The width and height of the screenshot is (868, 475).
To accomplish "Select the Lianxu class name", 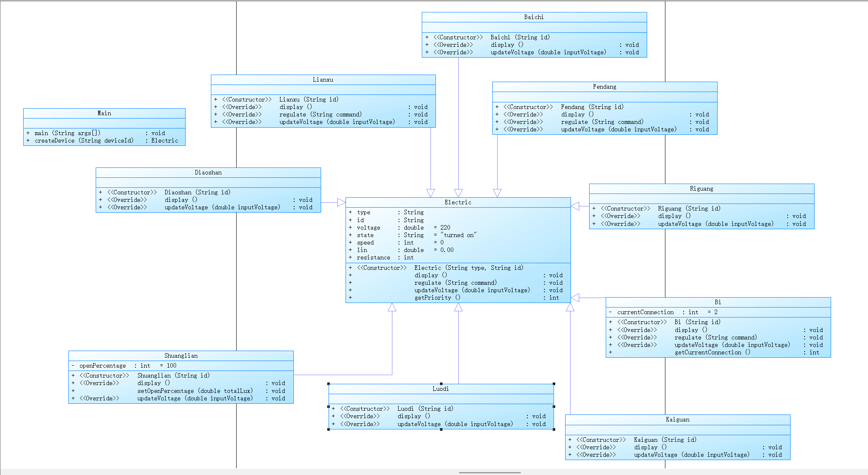I will (323, 80).
